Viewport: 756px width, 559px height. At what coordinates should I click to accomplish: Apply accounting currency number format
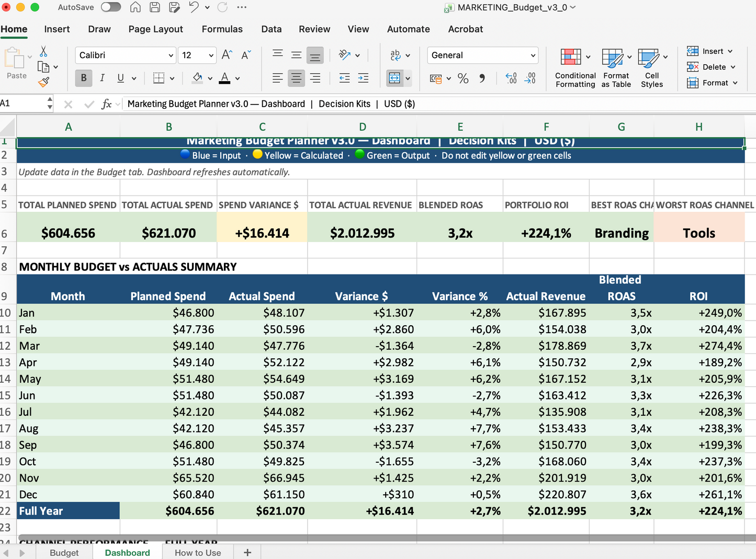tap(436, 78)
